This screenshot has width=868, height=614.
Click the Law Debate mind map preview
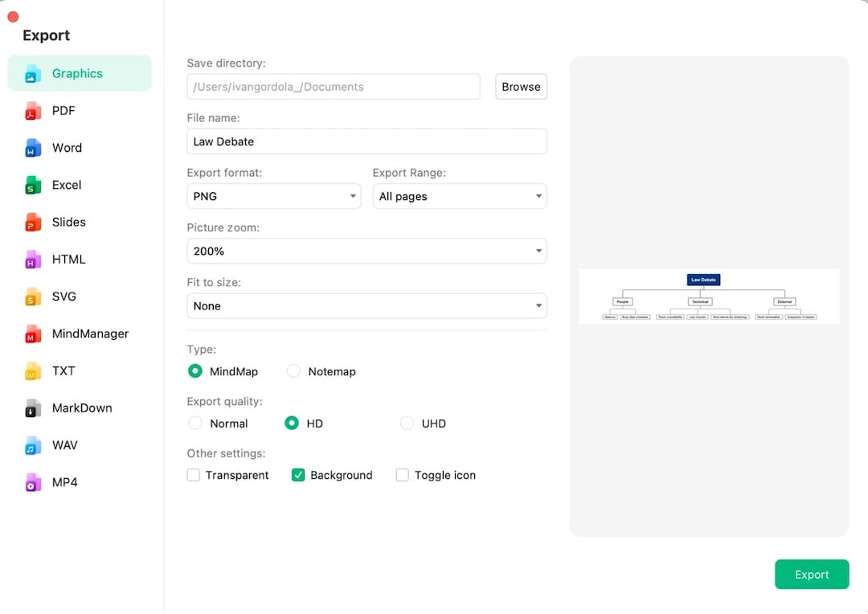tap(709, 297)
